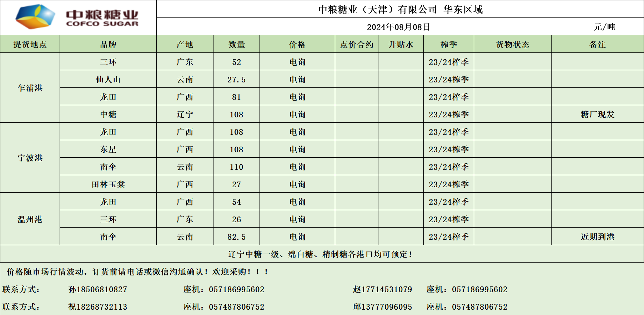Click the 数量 column header

pyautogui.click(x=237, y=45)
